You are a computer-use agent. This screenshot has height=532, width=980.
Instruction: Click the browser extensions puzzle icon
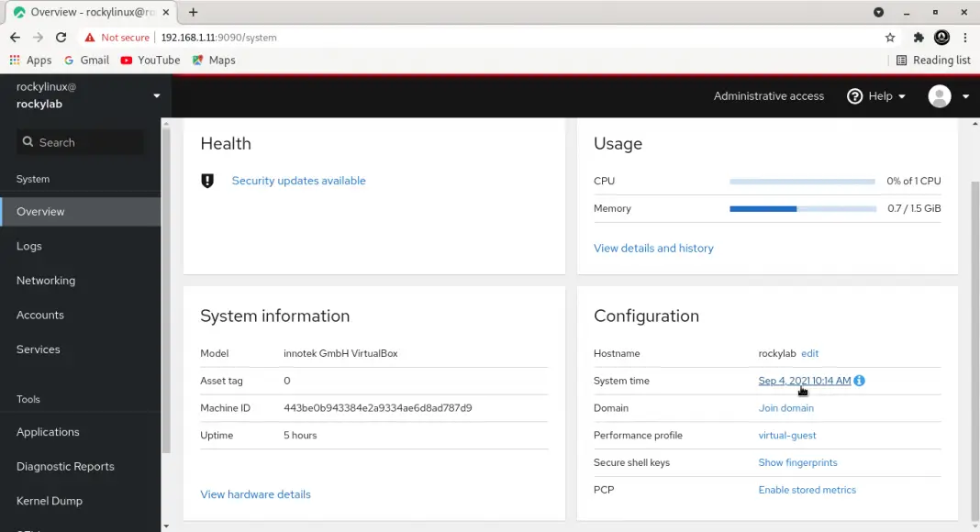(x=918, y=38)
